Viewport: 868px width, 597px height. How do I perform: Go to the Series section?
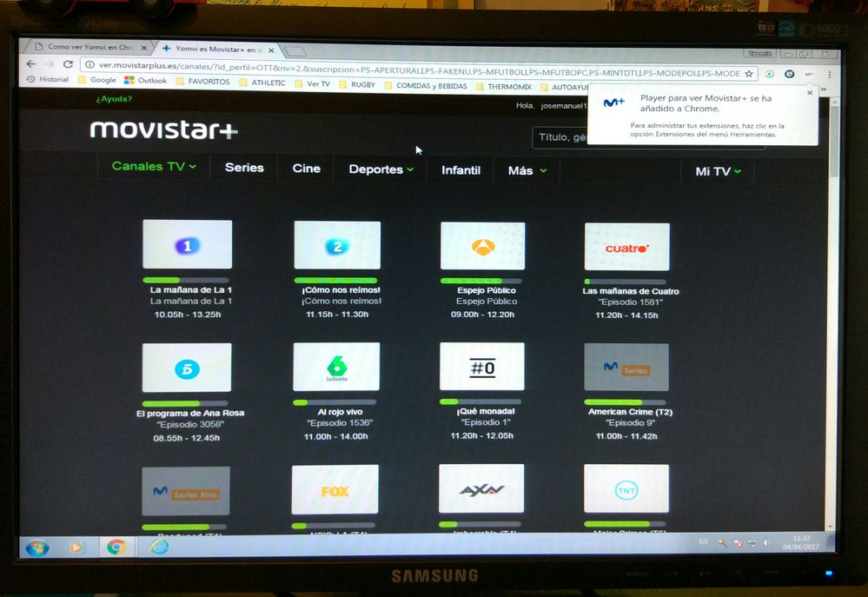click(244, 168)
